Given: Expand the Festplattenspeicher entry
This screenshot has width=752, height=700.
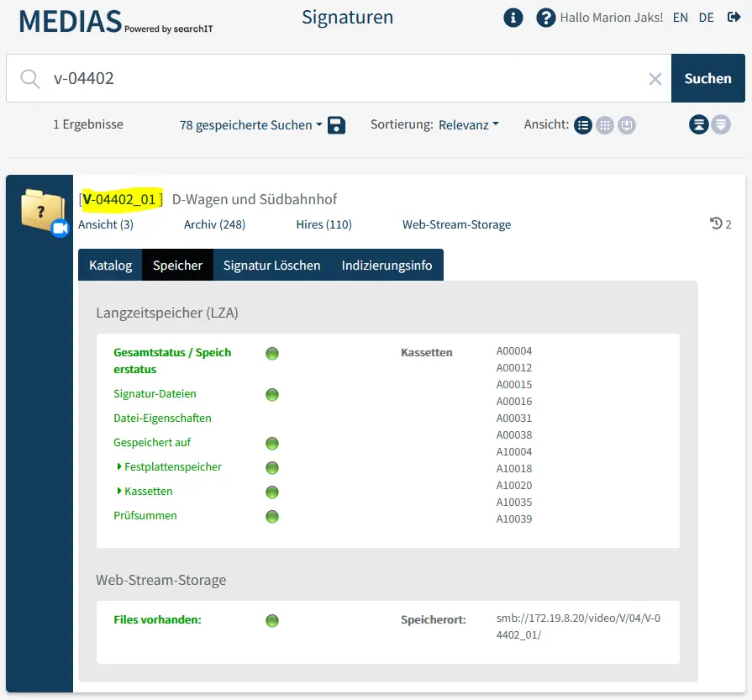Looking at the screenshot, I should 172,467.
